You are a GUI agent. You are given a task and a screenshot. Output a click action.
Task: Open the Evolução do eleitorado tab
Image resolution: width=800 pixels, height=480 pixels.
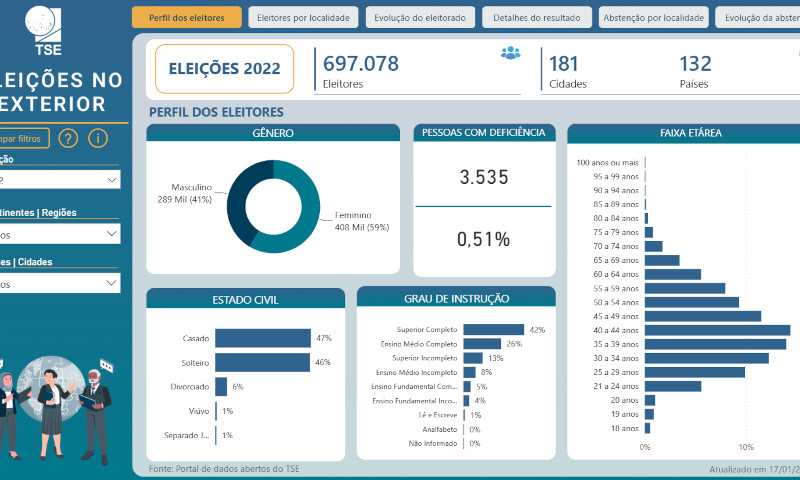click(x=420, y=17)
